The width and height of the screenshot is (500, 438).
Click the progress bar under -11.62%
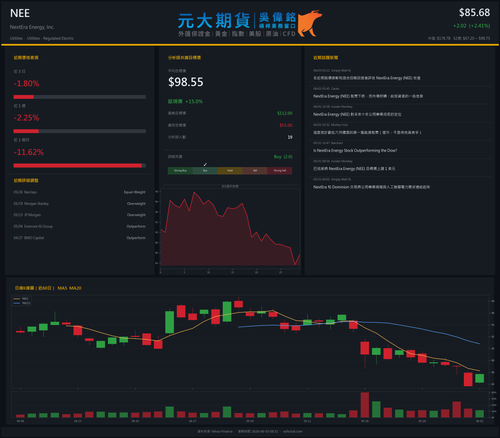tap(80, 166)
